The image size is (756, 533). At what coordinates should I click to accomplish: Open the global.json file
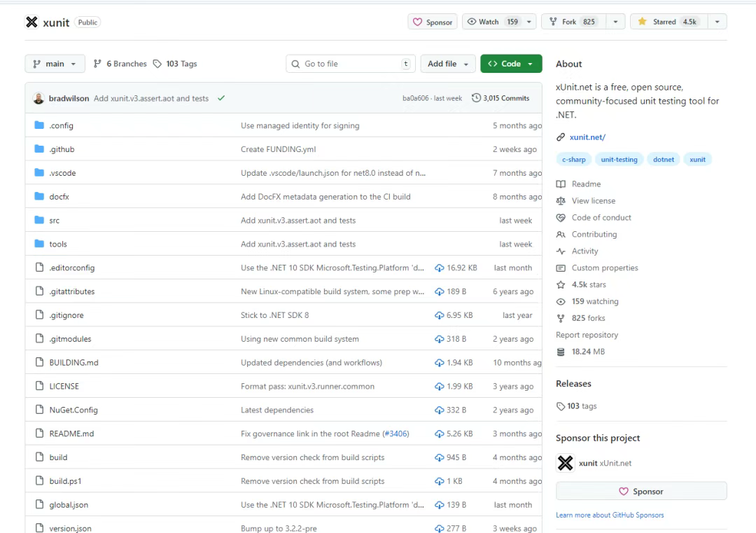coord(69,505)
